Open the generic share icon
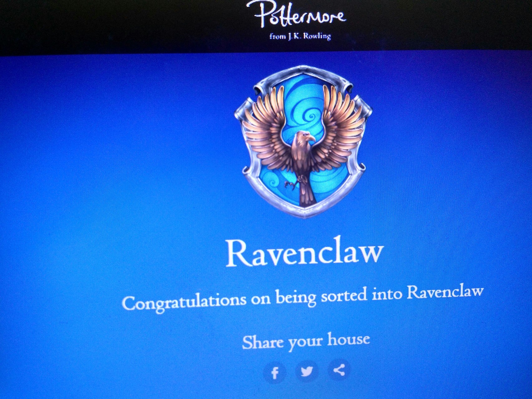The height and width of the screenshot is (399, 532). pos(339,370)
